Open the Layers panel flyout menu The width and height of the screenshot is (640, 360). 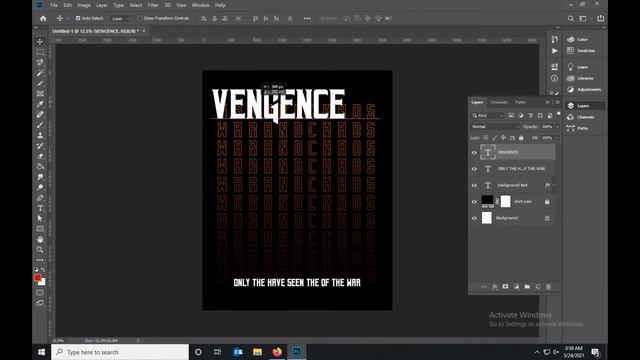coord(557,102)
